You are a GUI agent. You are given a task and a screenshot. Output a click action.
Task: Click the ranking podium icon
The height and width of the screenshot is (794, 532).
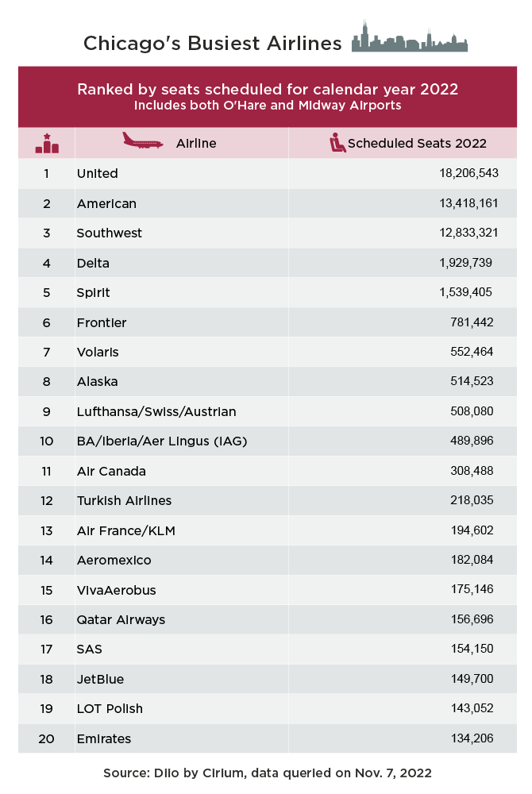point(47,143)
